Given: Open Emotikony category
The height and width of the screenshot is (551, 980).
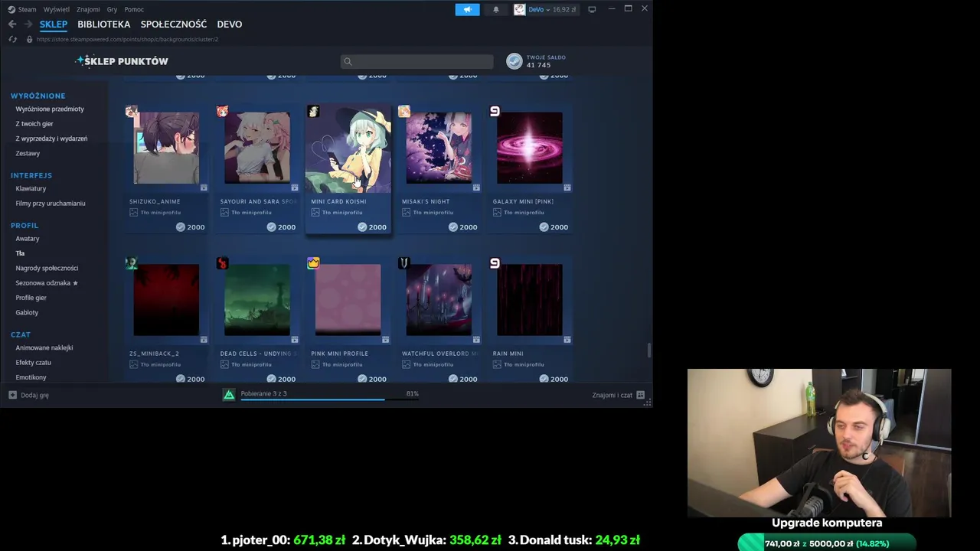Looking at the screenshot, I should pos(31,377).
